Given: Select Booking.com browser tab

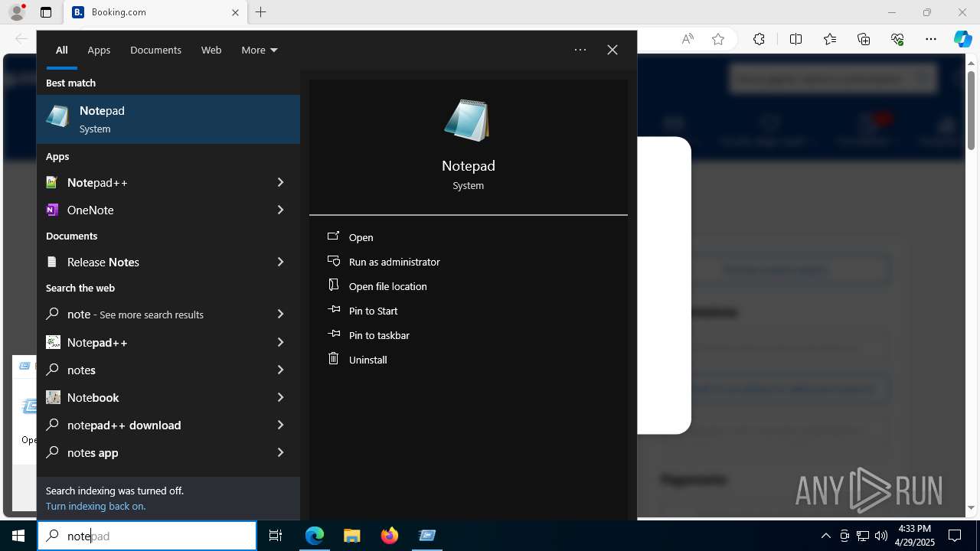Looking at the screenshot, I should [x=155, y=12].
